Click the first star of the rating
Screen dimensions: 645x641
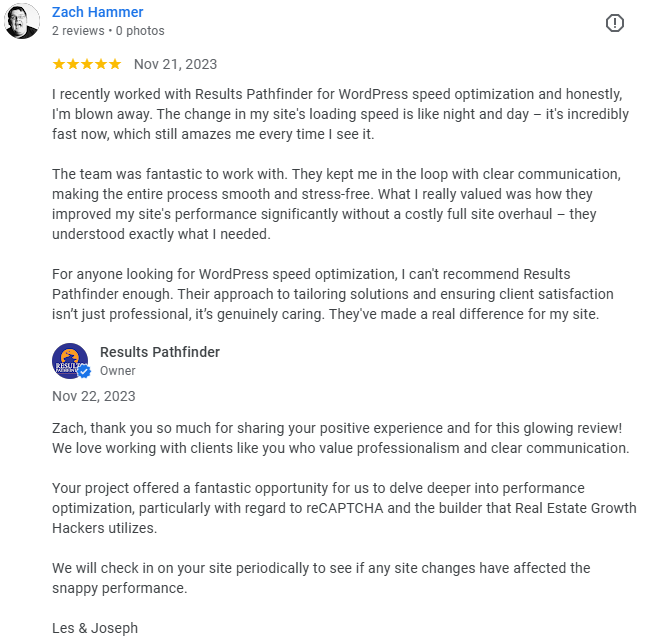pos(59,64)
